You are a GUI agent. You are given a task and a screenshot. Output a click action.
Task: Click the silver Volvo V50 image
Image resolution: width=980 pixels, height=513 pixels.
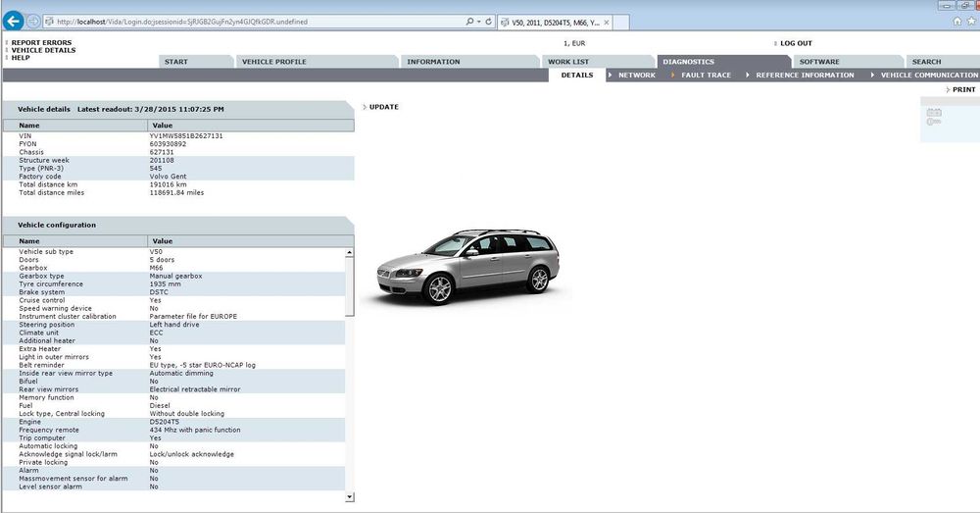click(468, 267)
